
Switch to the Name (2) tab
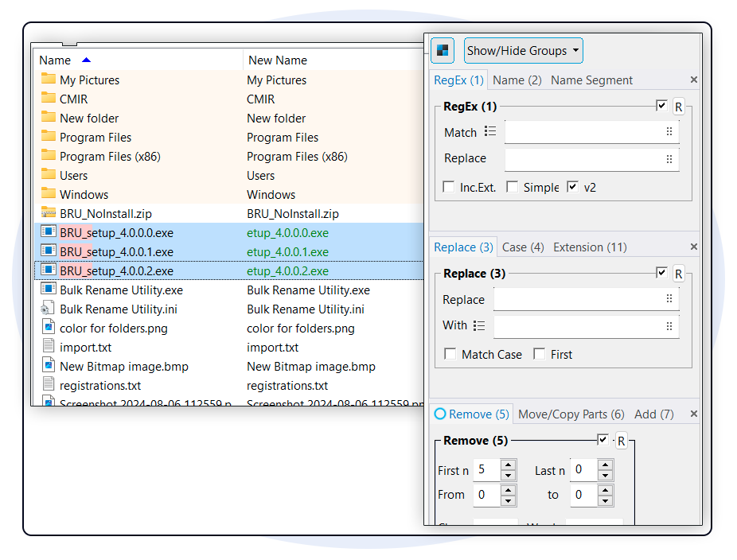click(517, 80)
